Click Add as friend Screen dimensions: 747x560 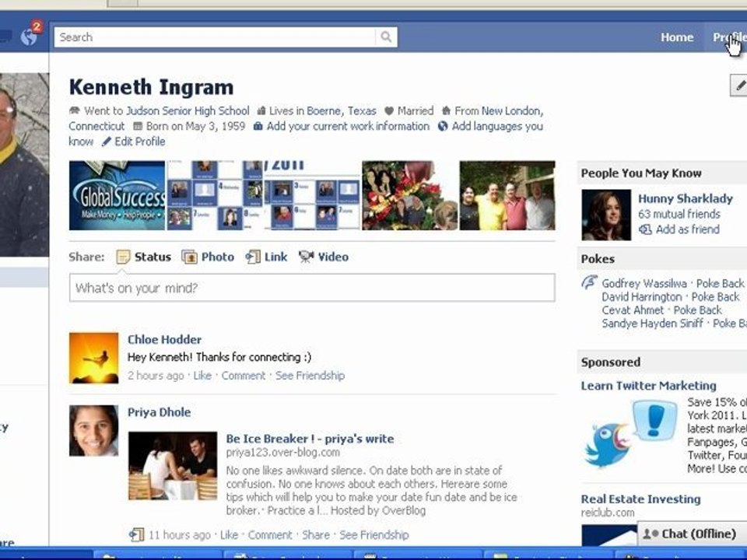687,229
